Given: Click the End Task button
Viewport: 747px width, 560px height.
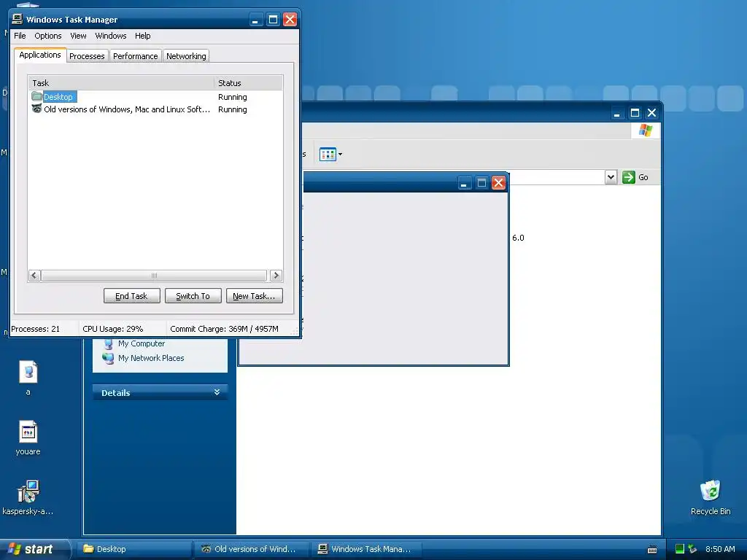Looking at the screenshot, I should [x=131, y=296].
